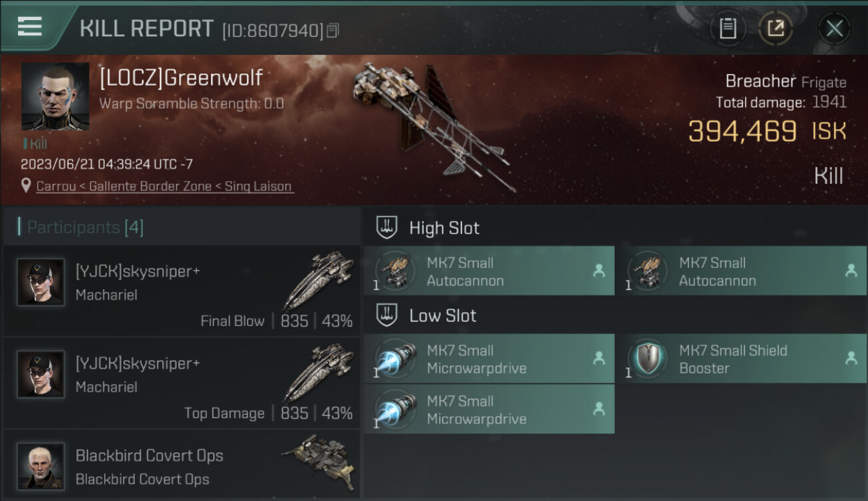Click the Low Slot section icon
Image resolution: width=868 pixels, height=501 pixels.
click(387, 315)
